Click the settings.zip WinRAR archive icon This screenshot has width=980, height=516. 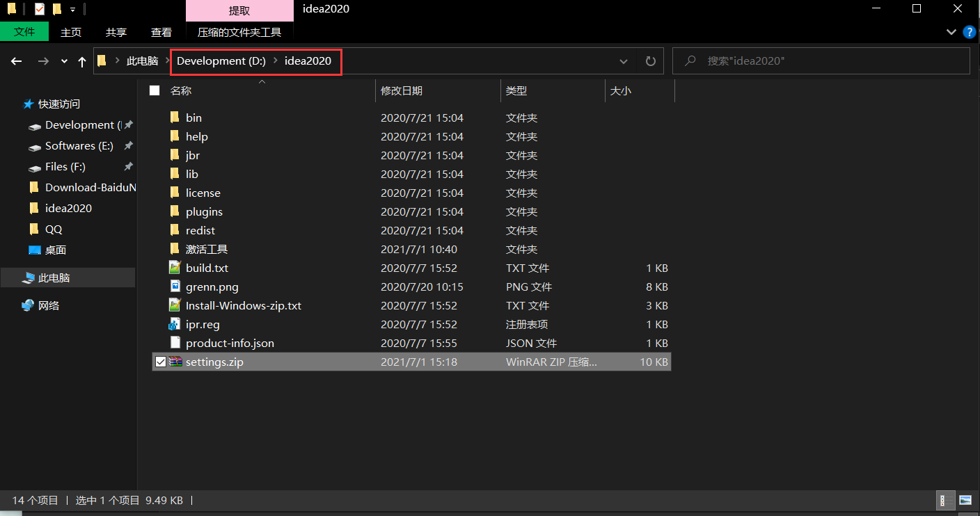coord(175,362)
